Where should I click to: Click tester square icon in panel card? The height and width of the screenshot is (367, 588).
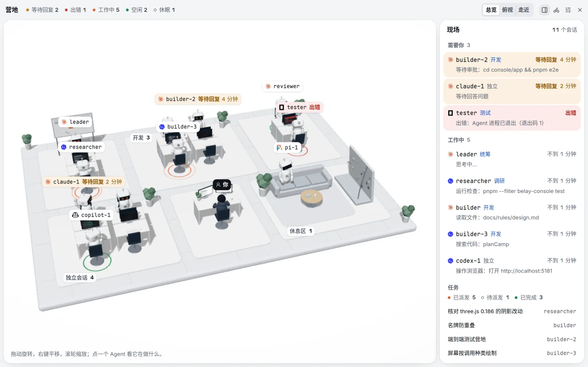[x=450, y=113]
